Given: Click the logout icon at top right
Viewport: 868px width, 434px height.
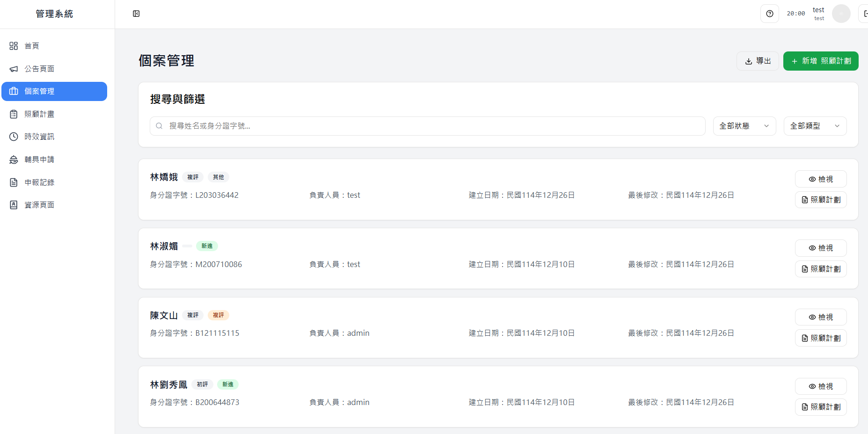Looking at the screenshot, I should (x=865, y=14).
